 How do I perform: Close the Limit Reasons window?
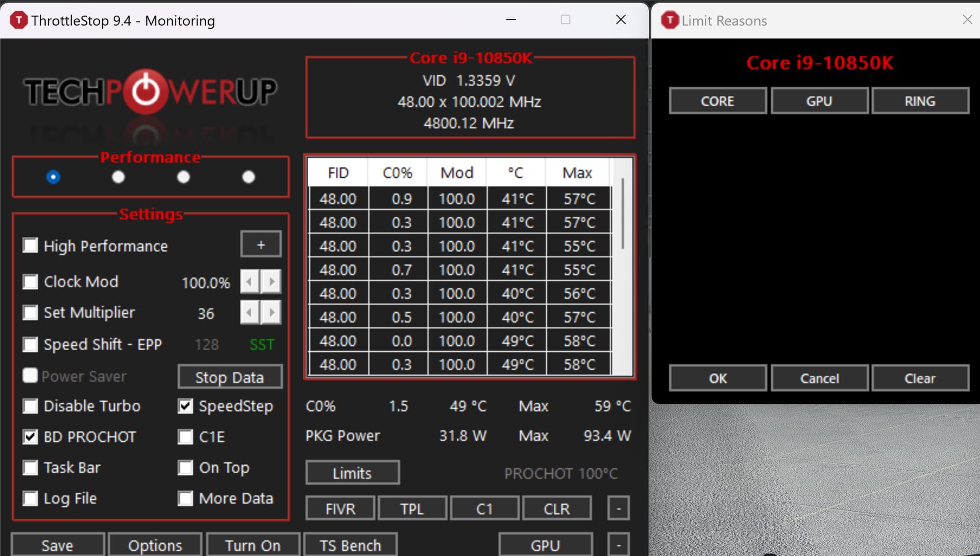point(967,19)
